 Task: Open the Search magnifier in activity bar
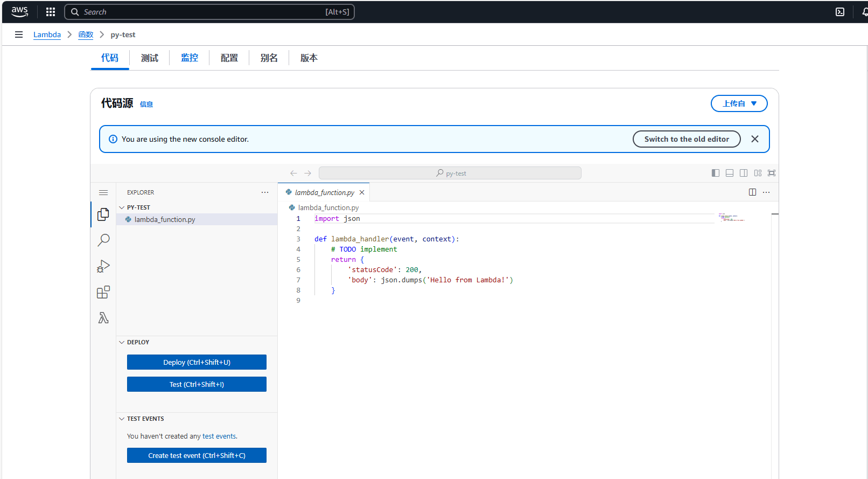point(103,240)
